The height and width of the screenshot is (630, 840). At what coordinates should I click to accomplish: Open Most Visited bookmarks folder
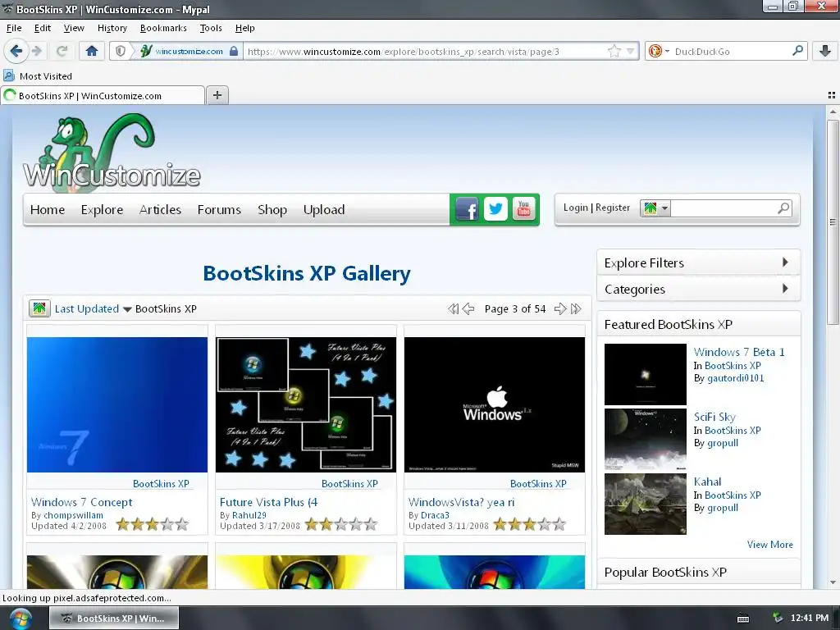[38, 76]
